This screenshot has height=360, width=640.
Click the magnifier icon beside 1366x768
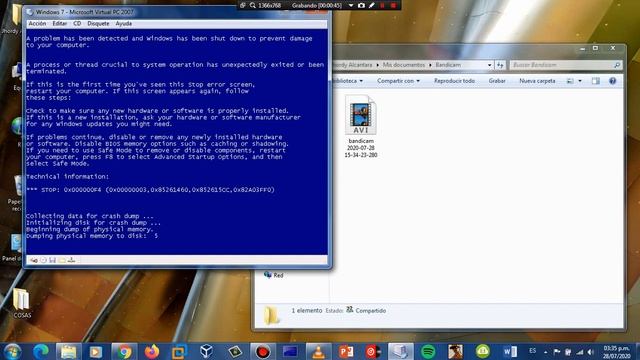pyautogui.click(x=253, y=5)
